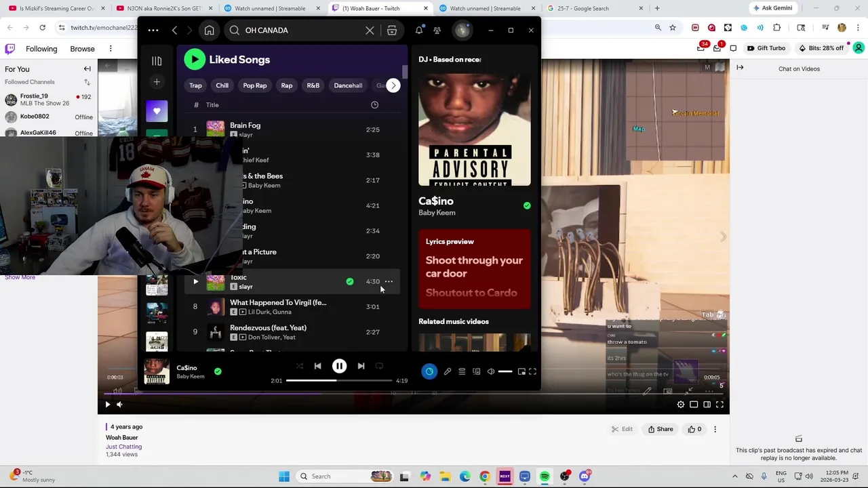This screenshot has width=868, height=488.
Task: Toggle the liked checkmark on the Toxic row
Action: tap(350, 281)
